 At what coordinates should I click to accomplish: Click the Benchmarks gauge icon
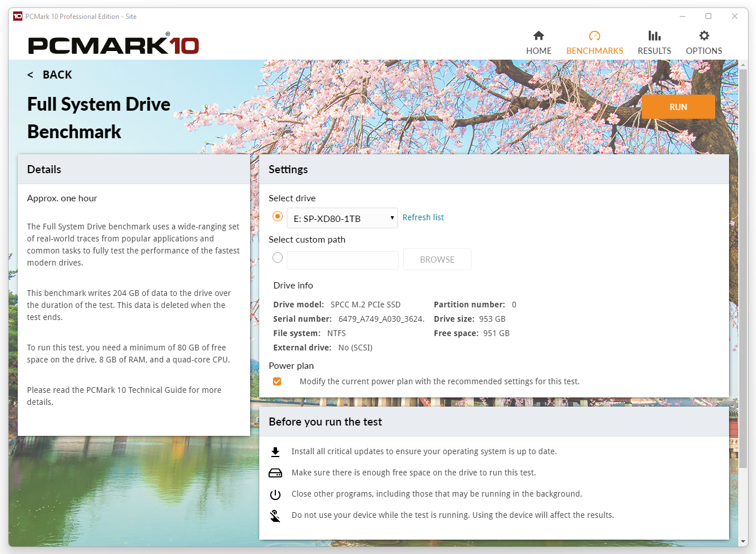594,36
